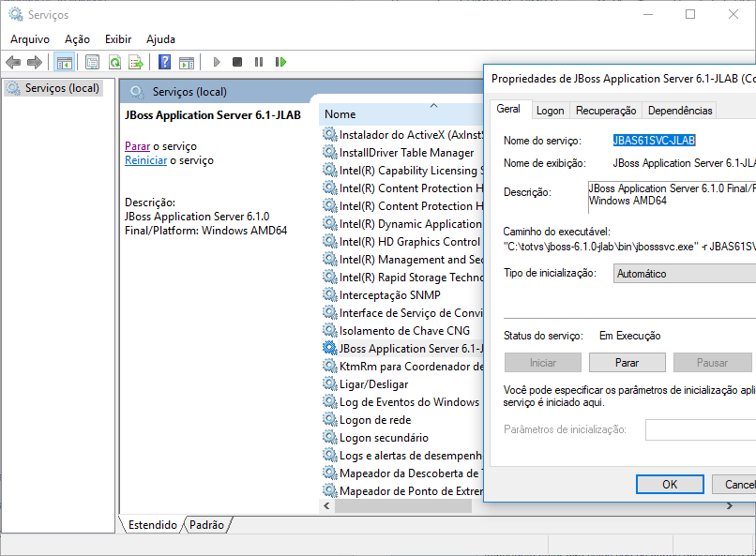Open the Arquivo menu
Image resolution: width=756 pixels, height=556 pixels.
click(x=30, y=39)
